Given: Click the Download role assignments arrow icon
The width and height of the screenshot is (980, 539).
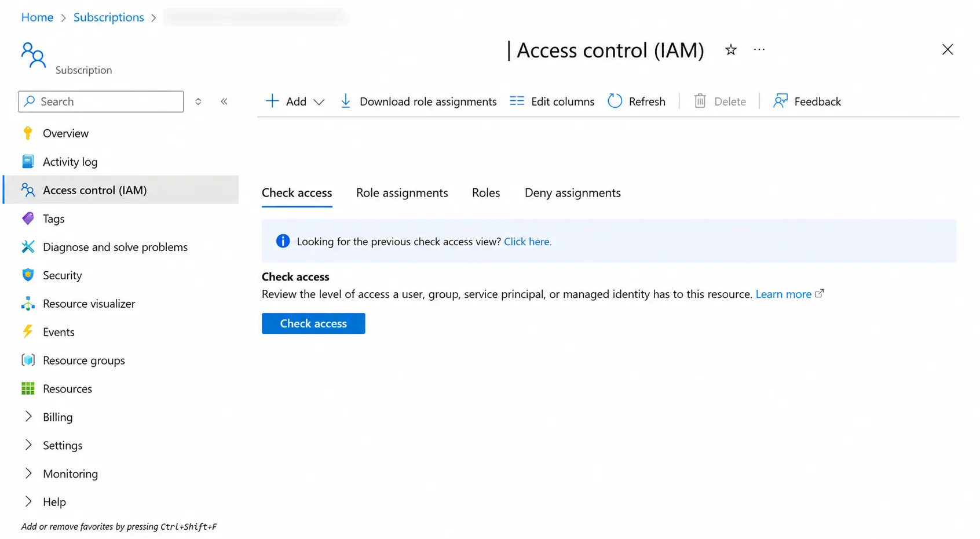Looking at the screenshot, I should pyautogui.click(x=346, y=101).
